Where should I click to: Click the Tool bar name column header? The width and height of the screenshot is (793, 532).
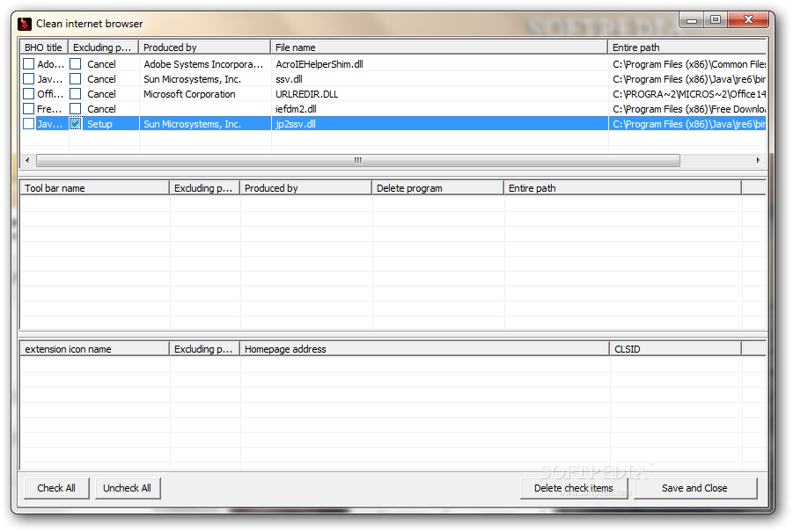point(94,188)
